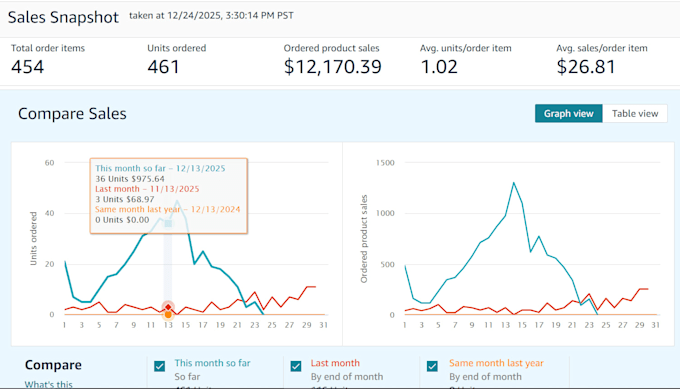680x389 pixels.
Task: Click the red data point marker on day 13
Action: pos(168,307)
